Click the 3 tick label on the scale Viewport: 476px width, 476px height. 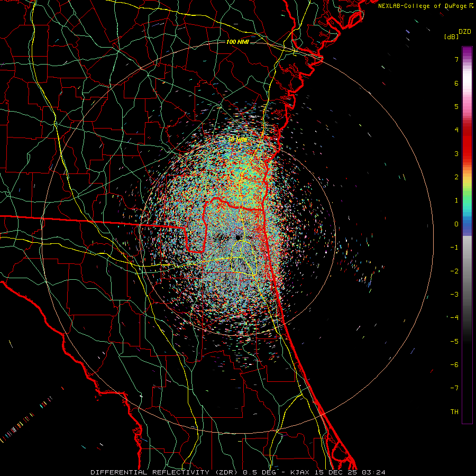click(456, 153)
